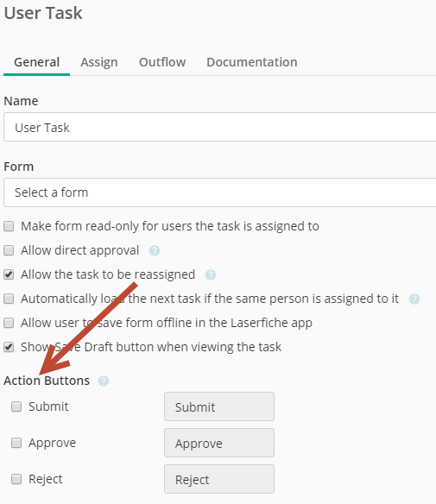Open the Select a form dropdown

(219, 192)
